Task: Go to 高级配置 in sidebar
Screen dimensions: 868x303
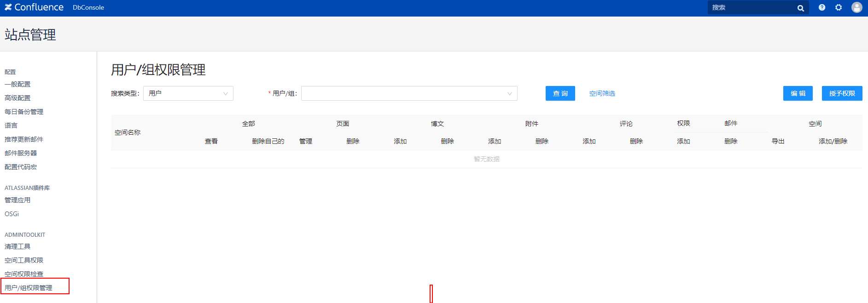Action: click(x=17, y=98)
